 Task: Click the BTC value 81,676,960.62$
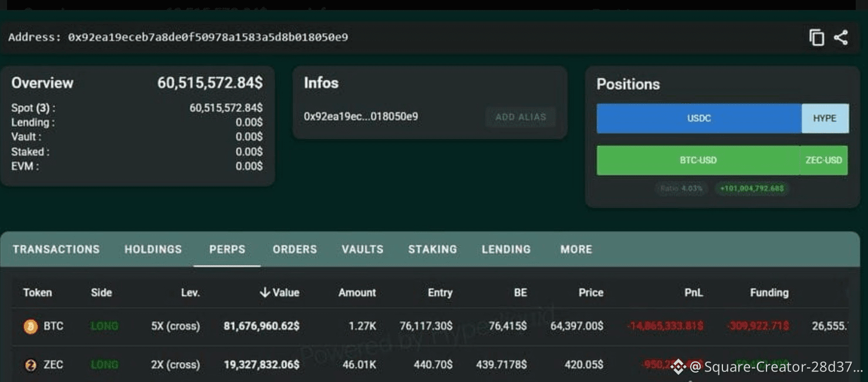pyautogui.click(x=262, y=326)
